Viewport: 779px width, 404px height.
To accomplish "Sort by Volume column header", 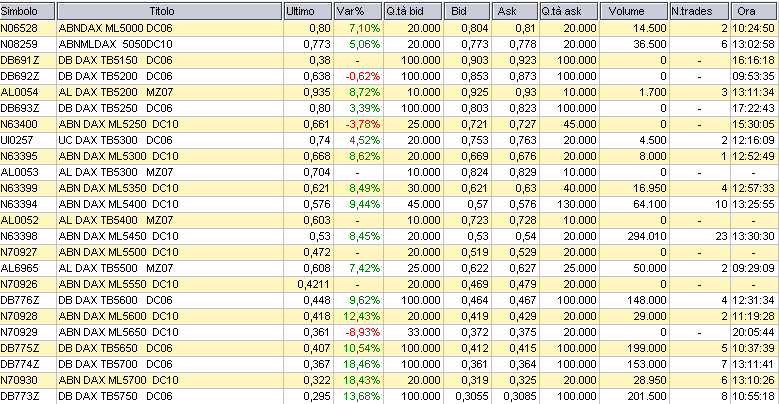I will click(635, 11).
